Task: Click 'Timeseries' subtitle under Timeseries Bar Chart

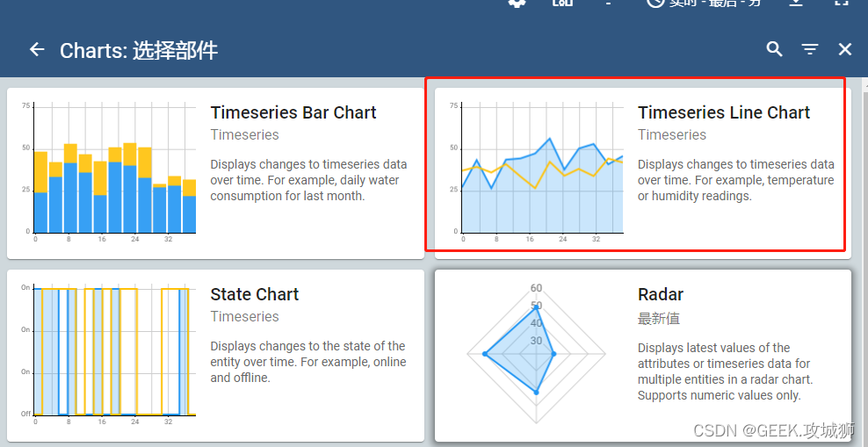Action: (244, 135)
